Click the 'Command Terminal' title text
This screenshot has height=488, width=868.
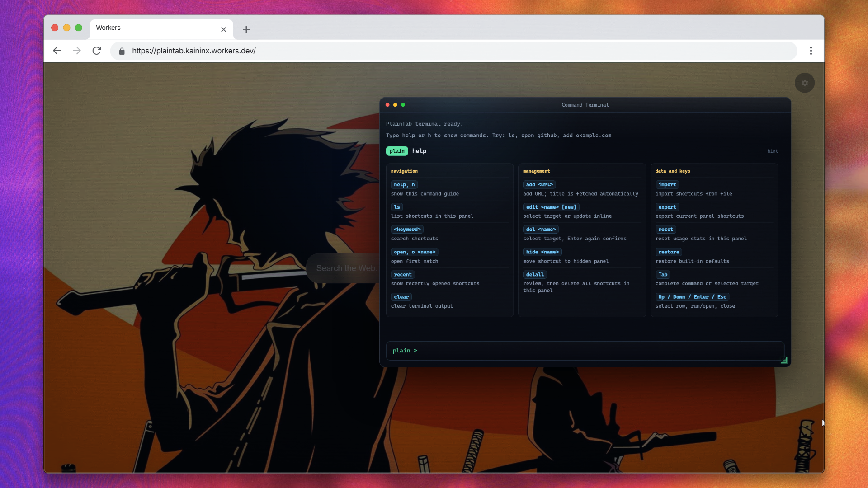point(585,105)
